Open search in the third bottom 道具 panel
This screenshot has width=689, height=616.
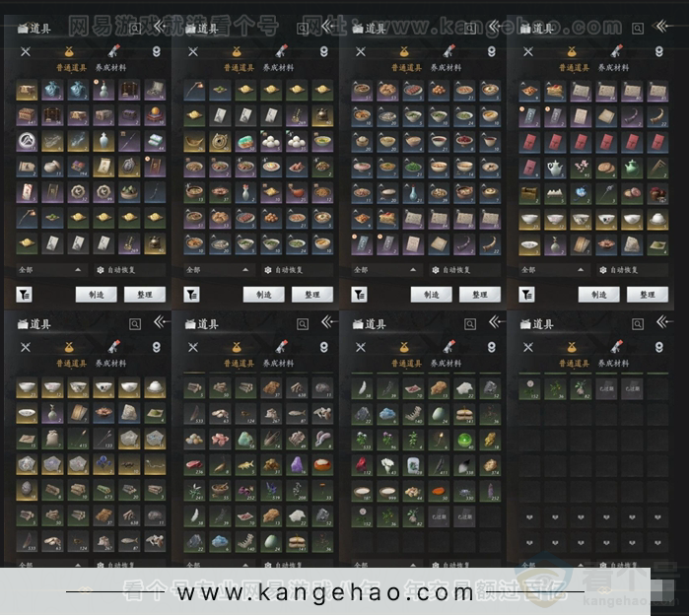pos(470,324)
